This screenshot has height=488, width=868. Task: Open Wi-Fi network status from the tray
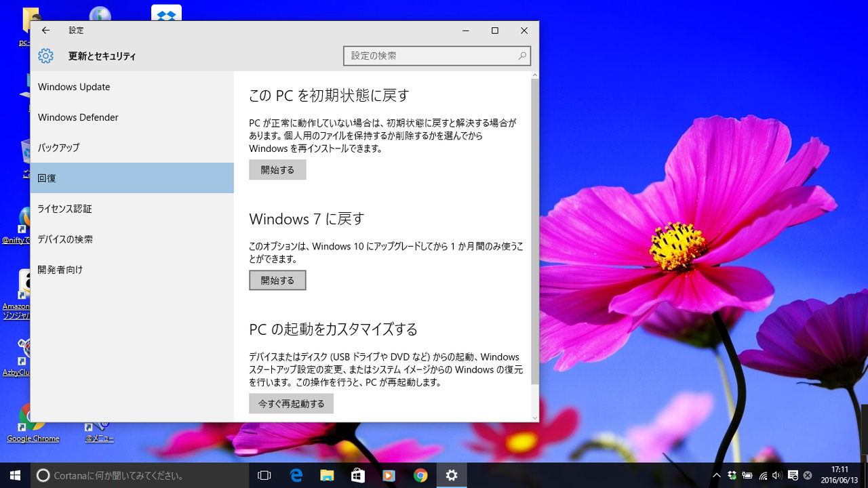pyautogui.click(x=763, y=475)
